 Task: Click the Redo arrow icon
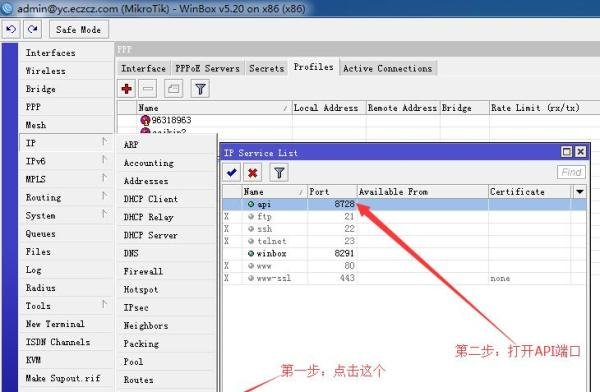pyautogui.click(x=33, y=29)
